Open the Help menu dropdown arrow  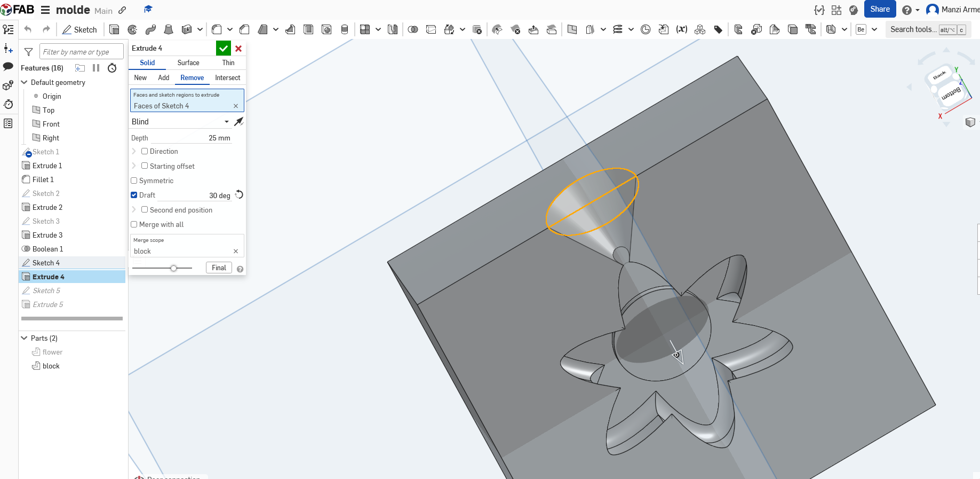[x=918, y=10]
